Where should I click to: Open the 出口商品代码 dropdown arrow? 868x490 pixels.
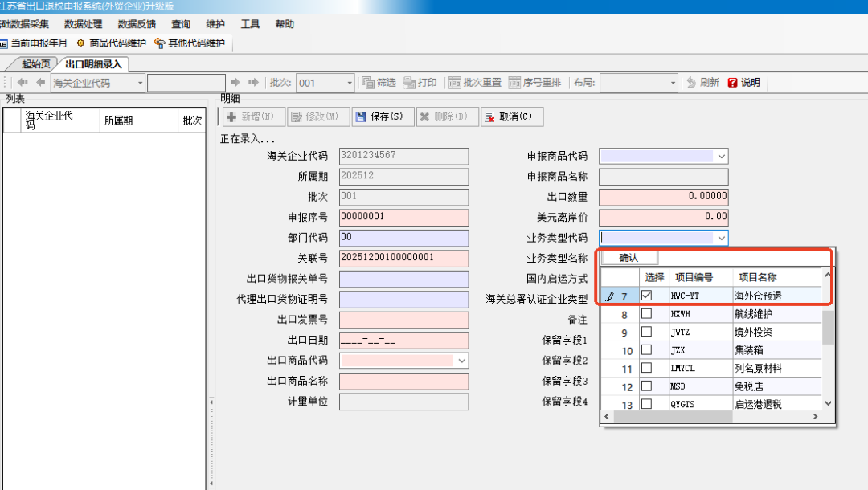(x=461, y=361)
